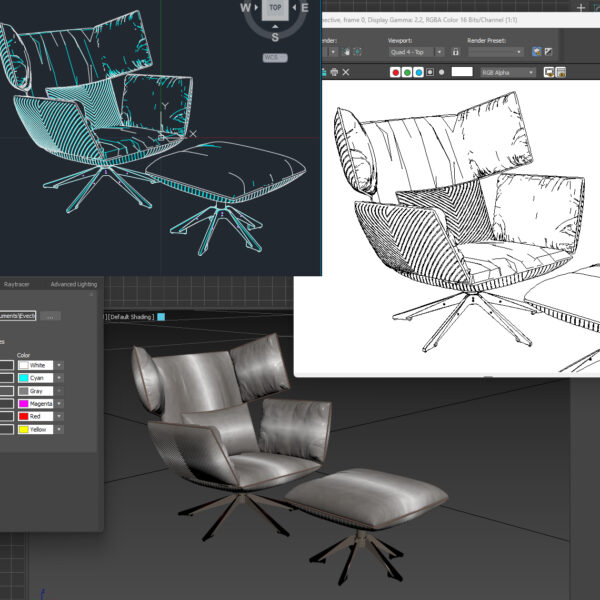
Task: Click the 'Render Preset:' label
Action: (486, 41)
